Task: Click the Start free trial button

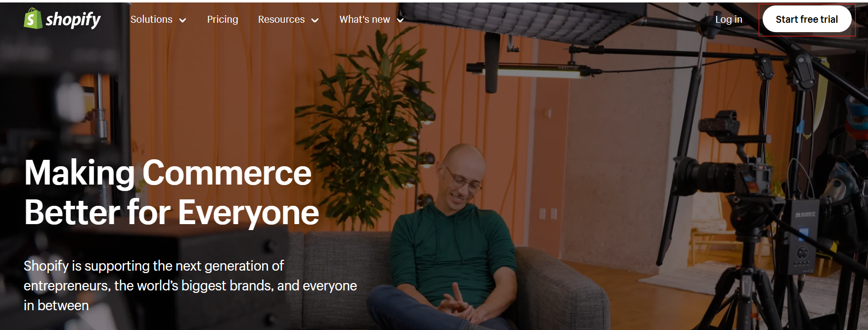Action: 807,19
